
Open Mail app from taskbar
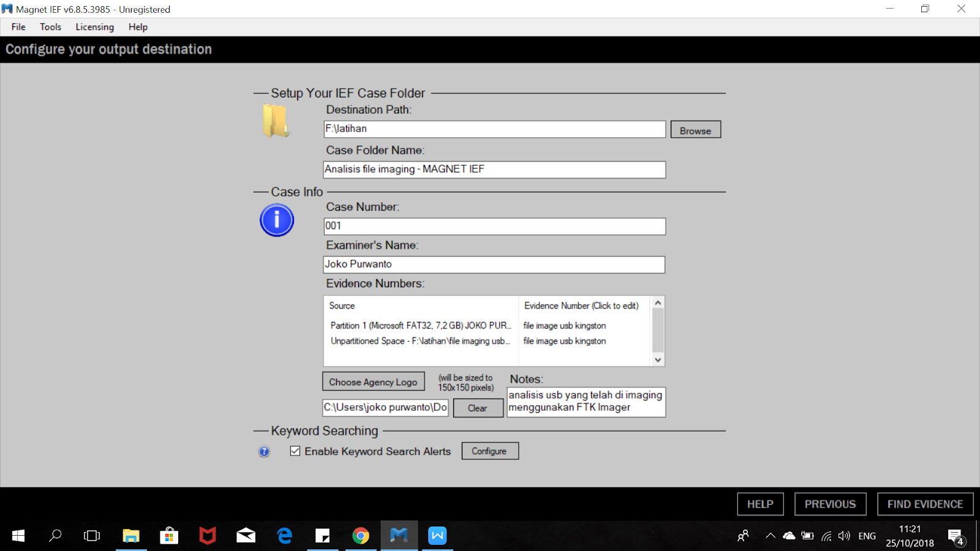coord(246,536)
